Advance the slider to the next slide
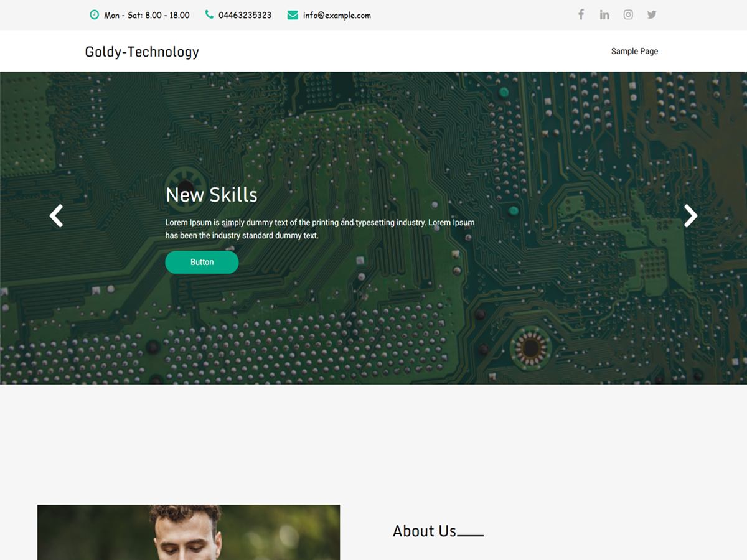This screenshot has width=747, height=560. pyautogui.click(x=691, y=216)
